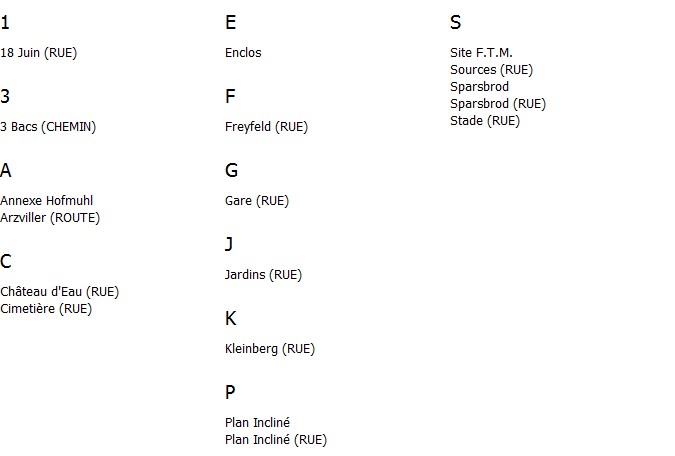
Task: Click the letter S section heading
Action: point(455,22)
